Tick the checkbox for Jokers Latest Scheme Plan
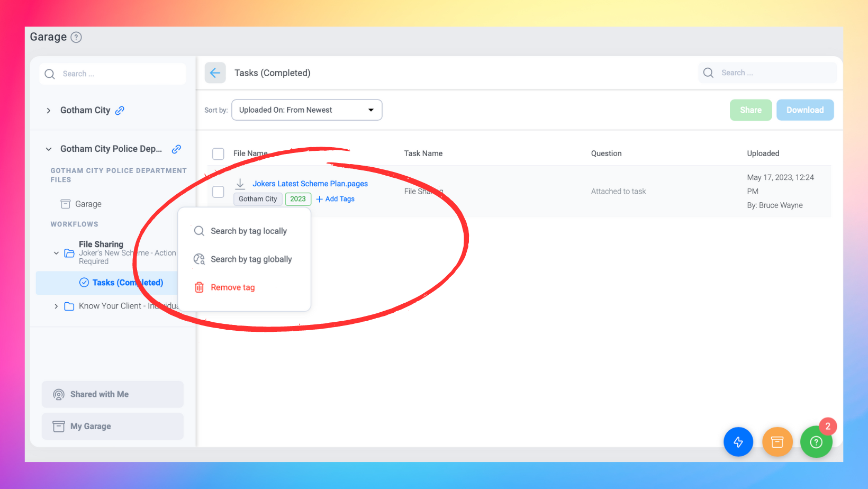Screen dimensions: 868x489 218,192
